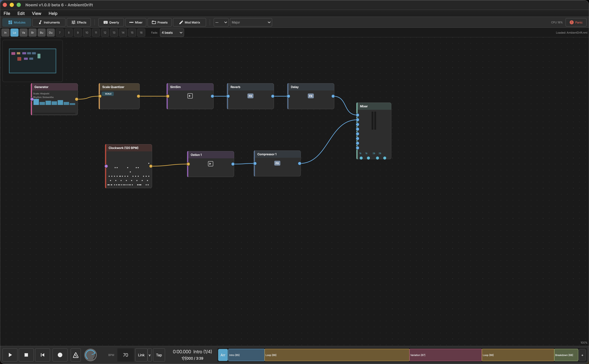Click the Compressor 1 module FX icon
This screenshot has width=589, height=364.
coord(277,163)
